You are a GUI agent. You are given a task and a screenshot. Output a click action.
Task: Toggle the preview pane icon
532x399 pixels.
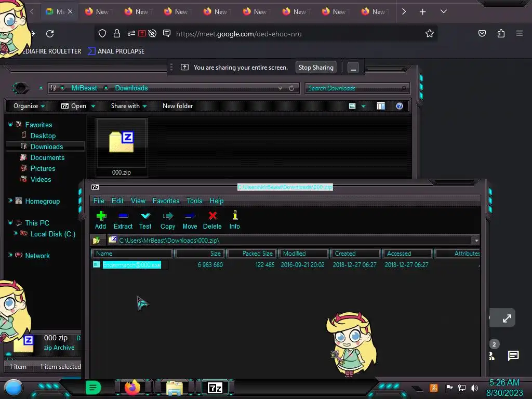coord(381,106)
